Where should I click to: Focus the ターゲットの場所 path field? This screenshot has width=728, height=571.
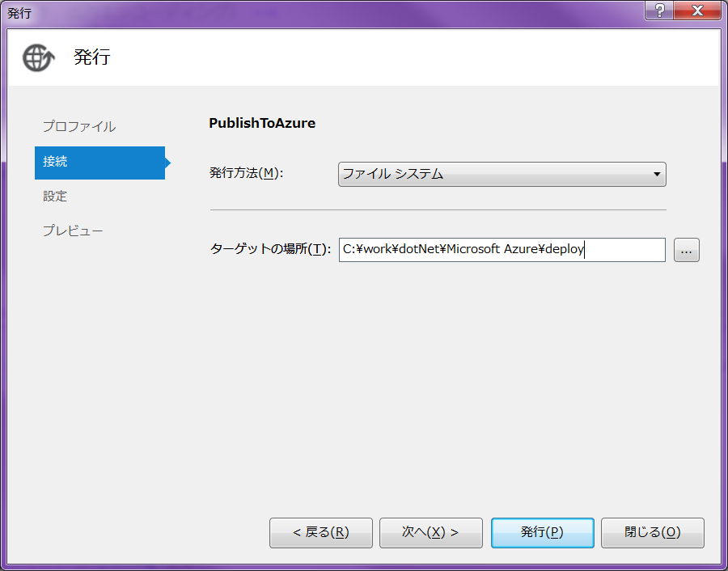[502, 250]
